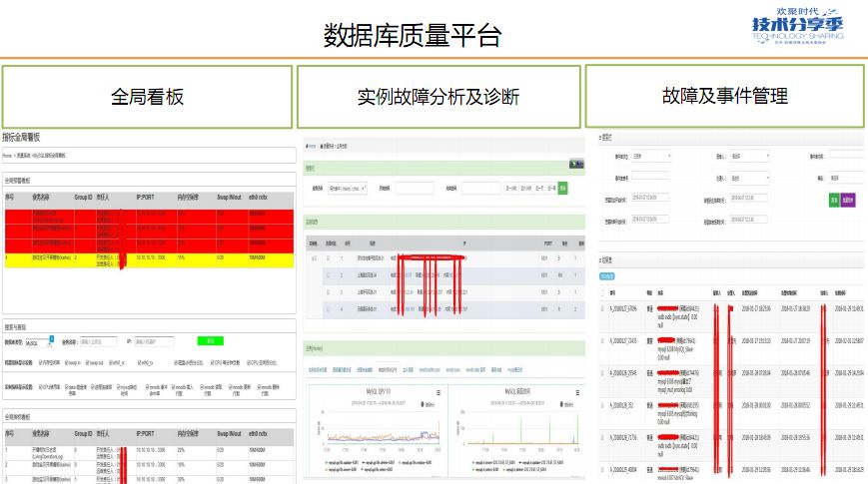Open the top dropdown in the incident form's middle column
Viewport: 868px width, 484px height.
click(x=749, y=157)
